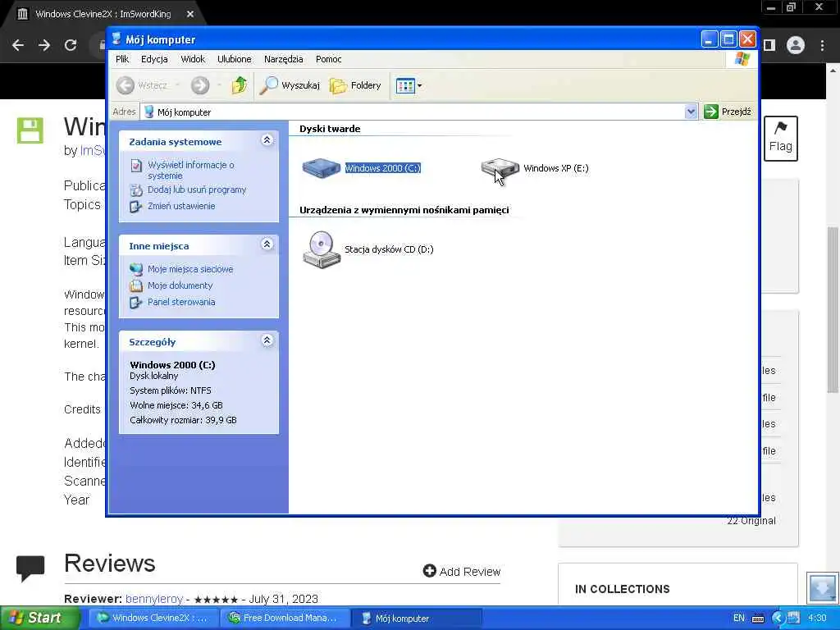
Task: Open Panel sterowania link
Action: click(181, 302)
